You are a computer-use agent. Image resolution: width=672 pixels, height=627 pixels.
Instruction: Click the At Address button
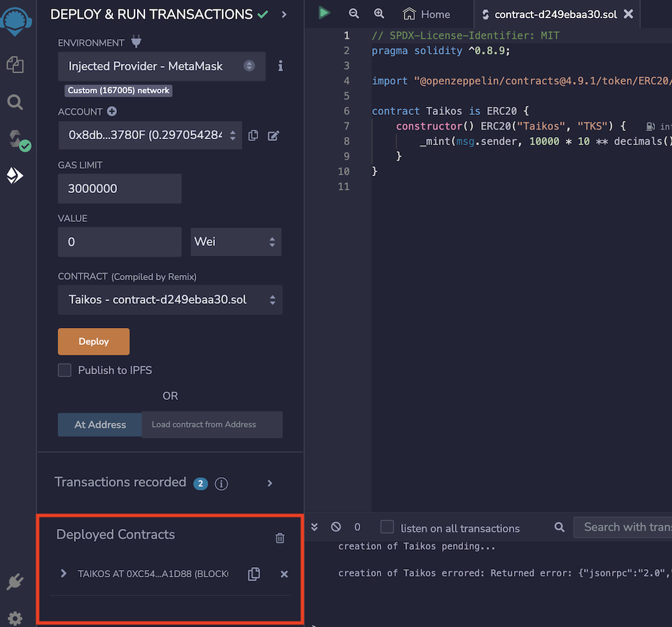coord(100,425)
